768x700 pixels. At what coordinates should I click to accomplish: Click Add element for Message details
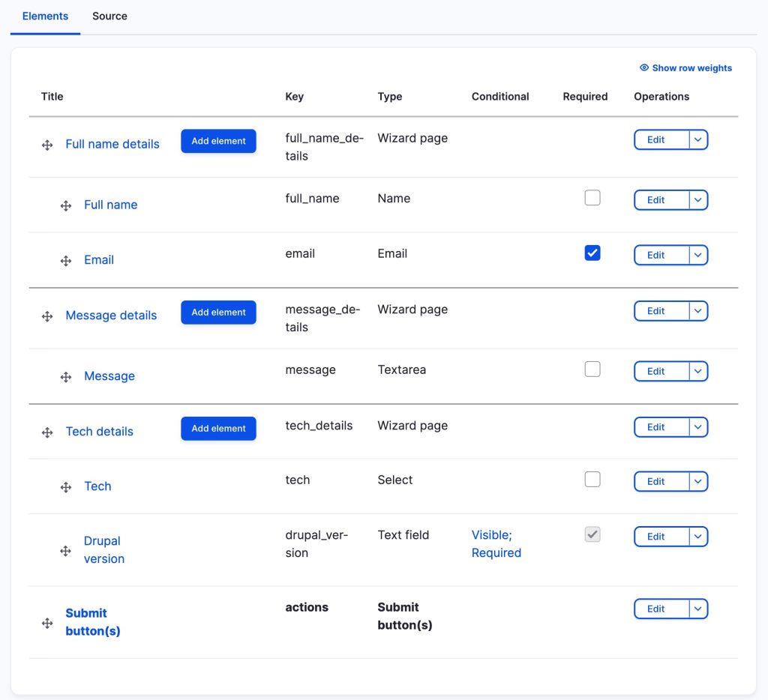click(218, 313)
